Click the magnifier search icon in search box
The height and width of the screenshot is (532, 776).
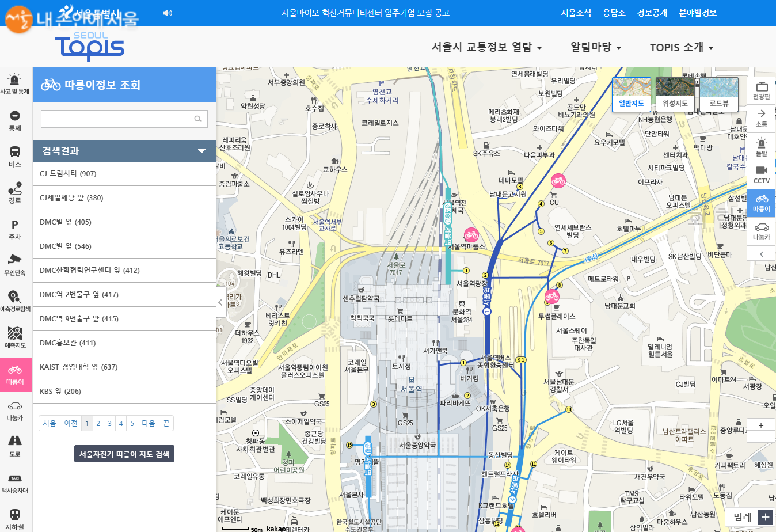pos(198,119)
